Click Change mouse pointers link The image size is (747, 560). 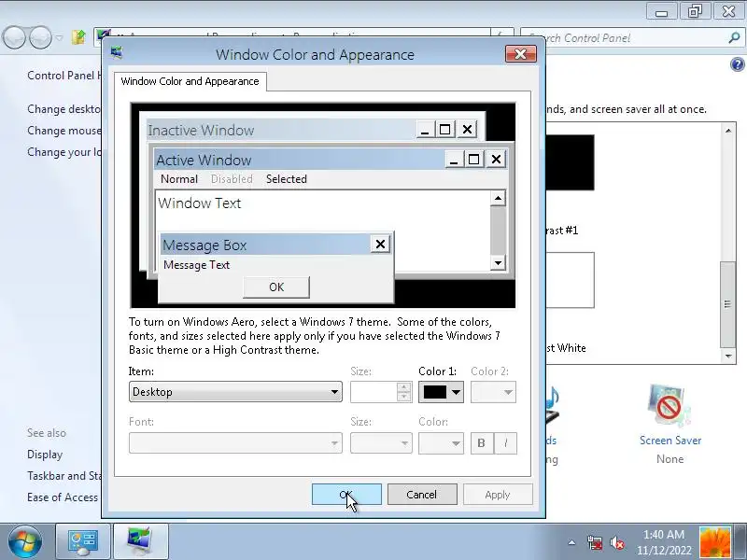pyautogui.click(x=64, y=131)
